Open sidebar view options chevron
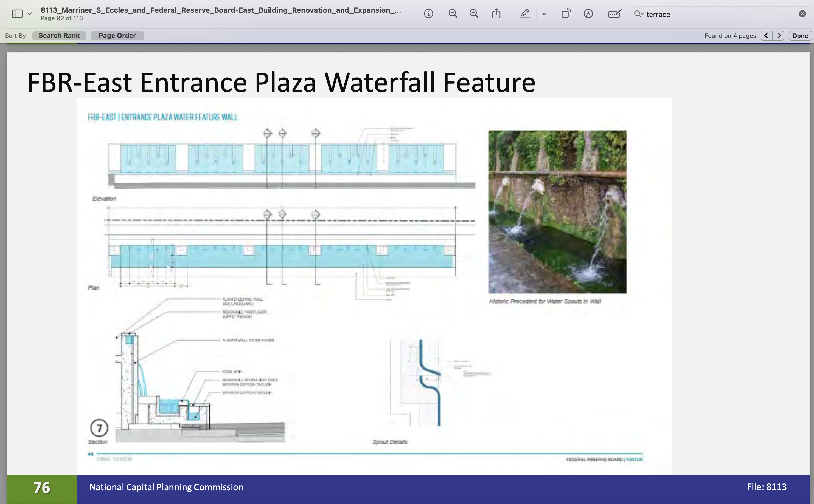This screenshot has height=504, width=814. 30,14
